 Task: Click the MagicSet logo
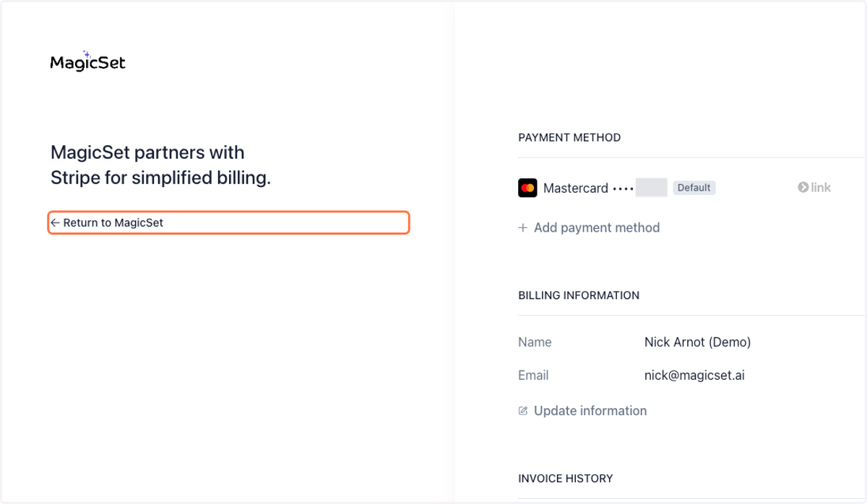[87, 61]
